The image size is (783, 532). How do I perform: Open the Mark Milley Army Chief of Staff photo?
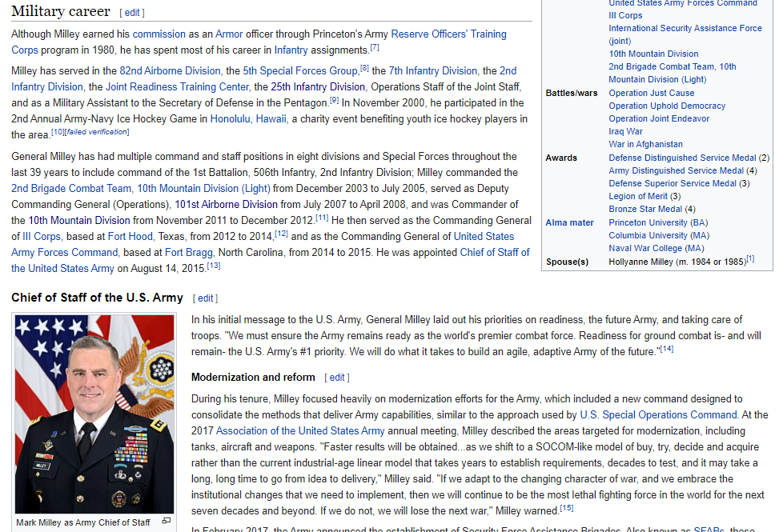tap(94, 414)
